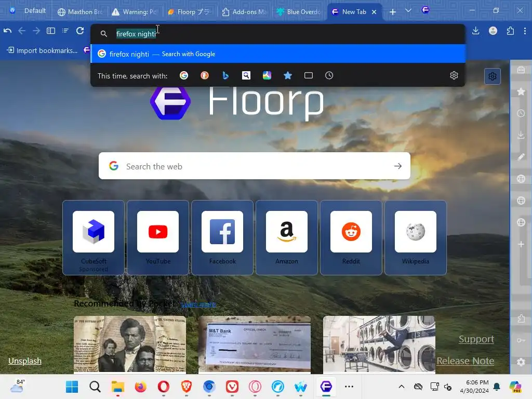
Task: Open sidebar history clock panel
Action: coord(521,113)
